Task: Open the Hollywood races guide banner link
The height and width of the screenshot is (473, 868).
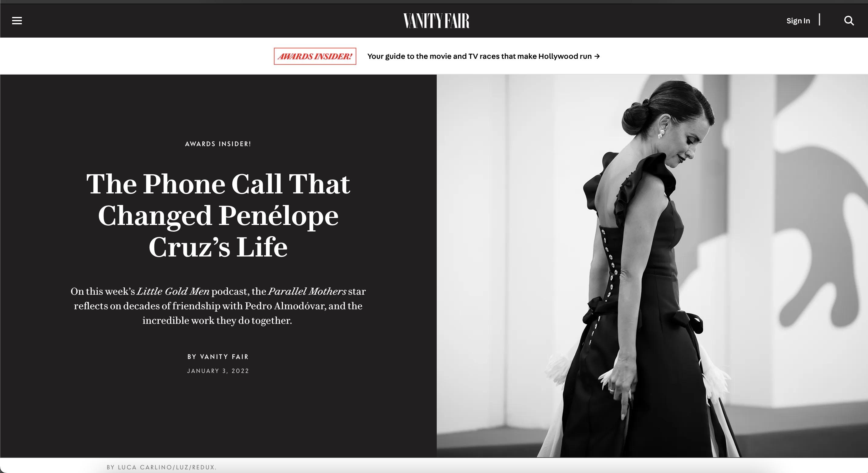Action: [483, 56]
